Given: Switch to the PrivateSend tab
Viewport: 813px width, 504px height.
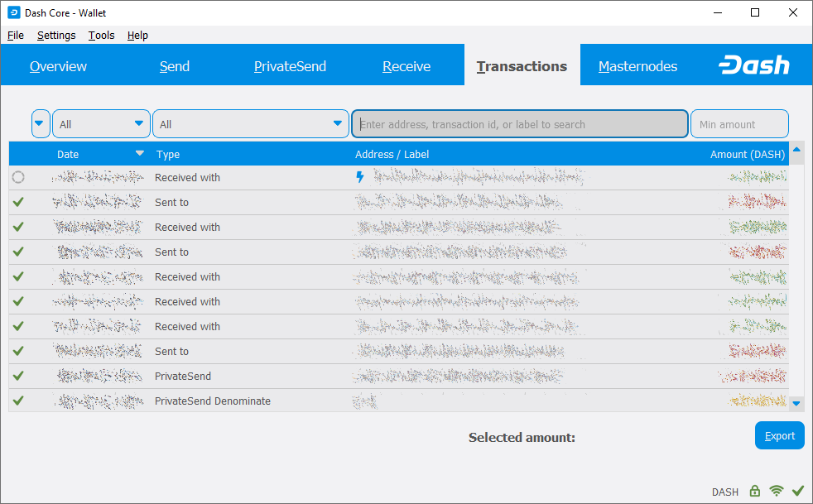Looking at the screenshot, I should (x=290, y=66).
